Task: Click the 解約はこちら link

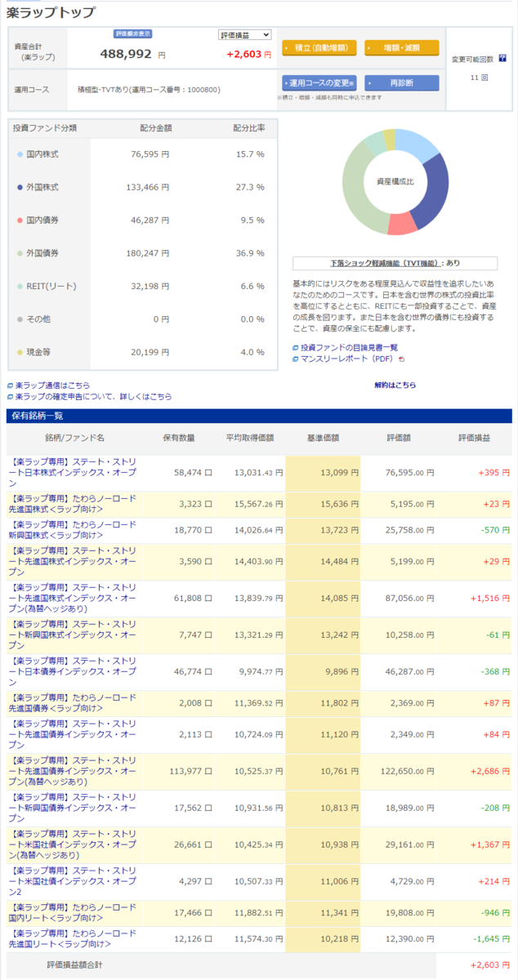Action: 395,385
